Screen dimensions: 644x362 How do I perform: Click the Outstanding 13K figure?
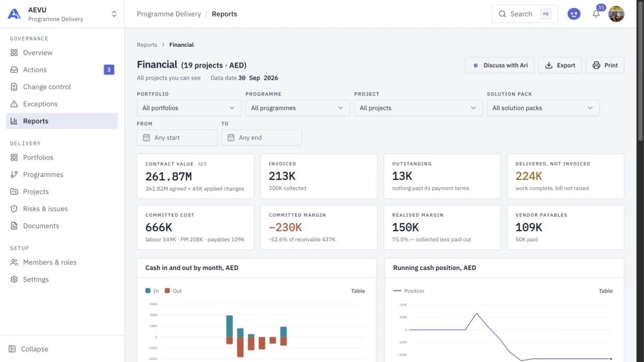click(402, 176)
